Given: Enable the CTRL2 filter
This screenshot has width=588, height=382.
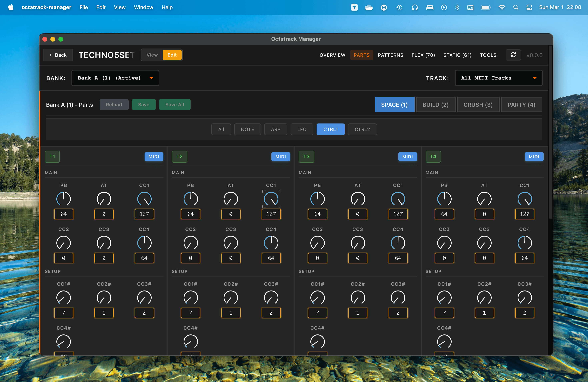Looking at the screenshot, I should tap(362, 129).
